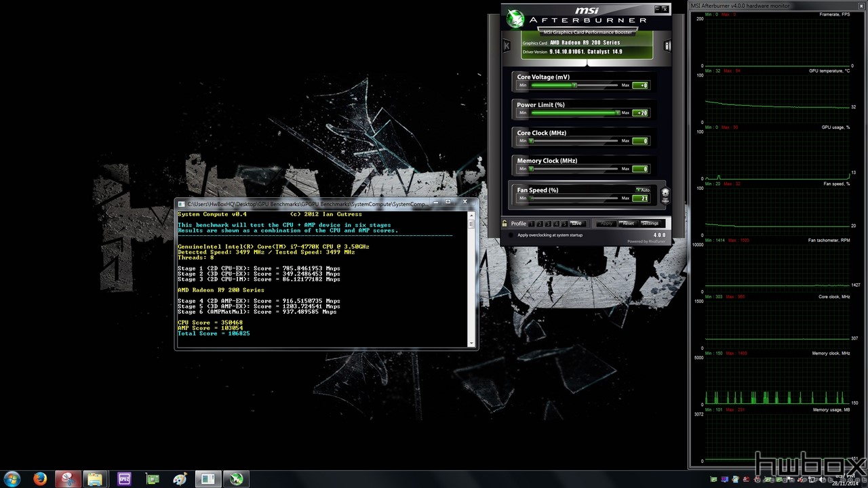Click the Driver Version text in Afterburner
Screen dimensions: 868x488
click(572, 52)
